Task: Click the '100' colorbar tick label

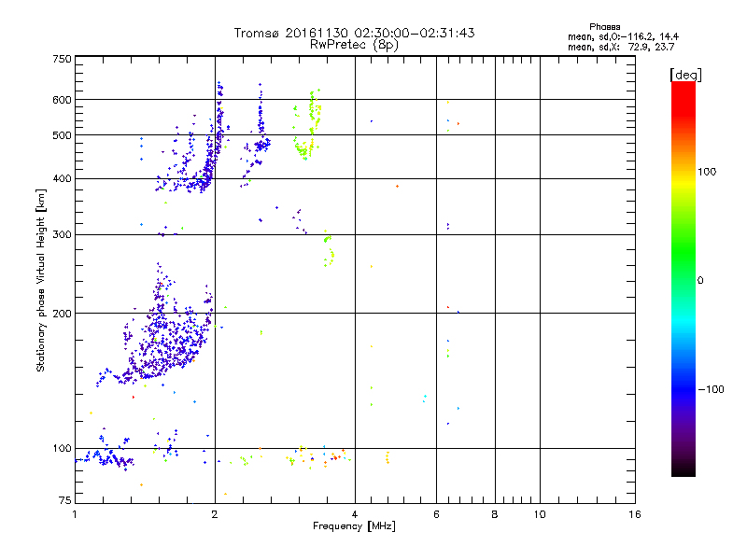Action: click(x=707, y=172)
